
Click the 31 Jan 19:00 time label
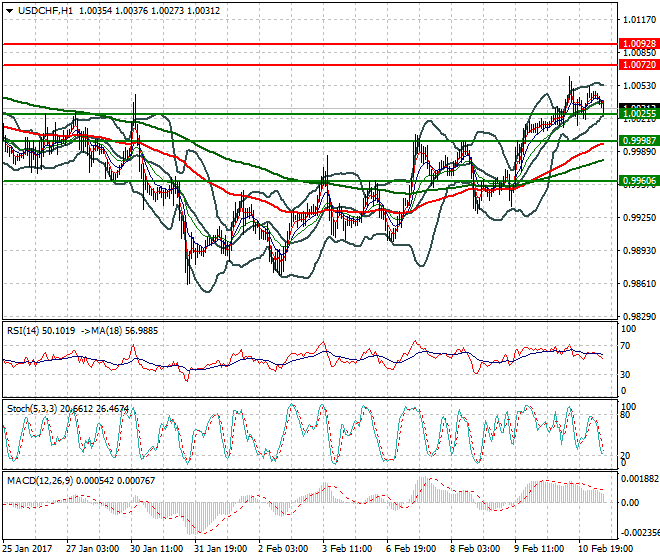220,549
